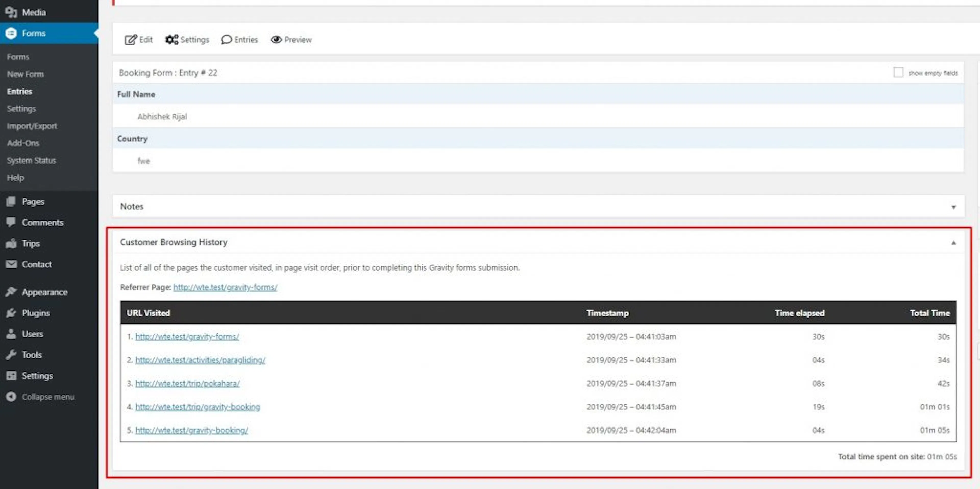The width and height of the screenshot is (980, 489).
Task: Open the Referrer Page gravity-forms link
Action: 225,287
